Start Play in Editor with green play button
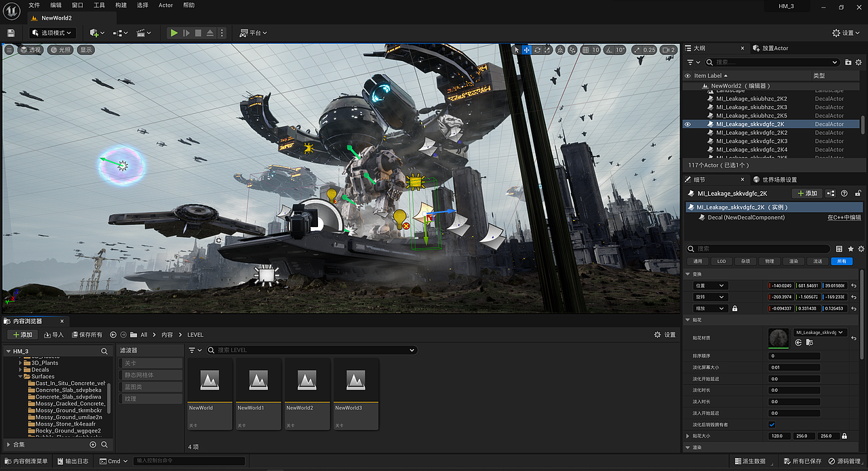This screenshot has height=471, width=868. (174, 33)
